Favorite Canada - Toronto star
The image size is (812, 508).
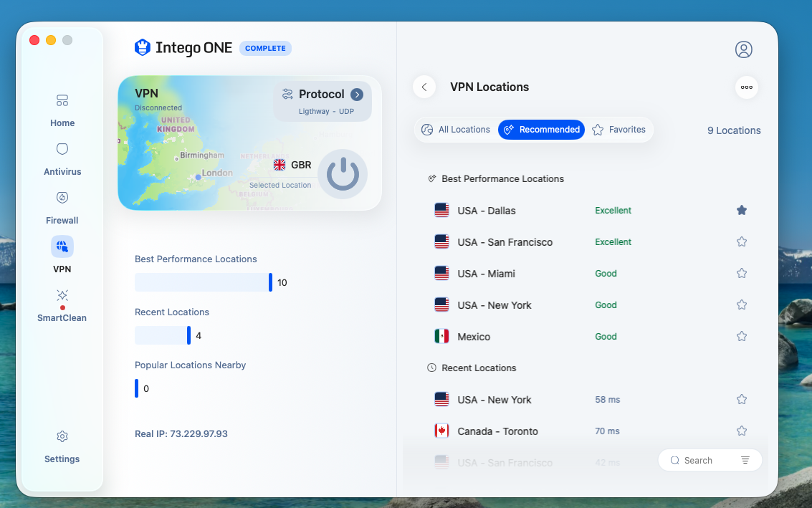tap(742, 431)
